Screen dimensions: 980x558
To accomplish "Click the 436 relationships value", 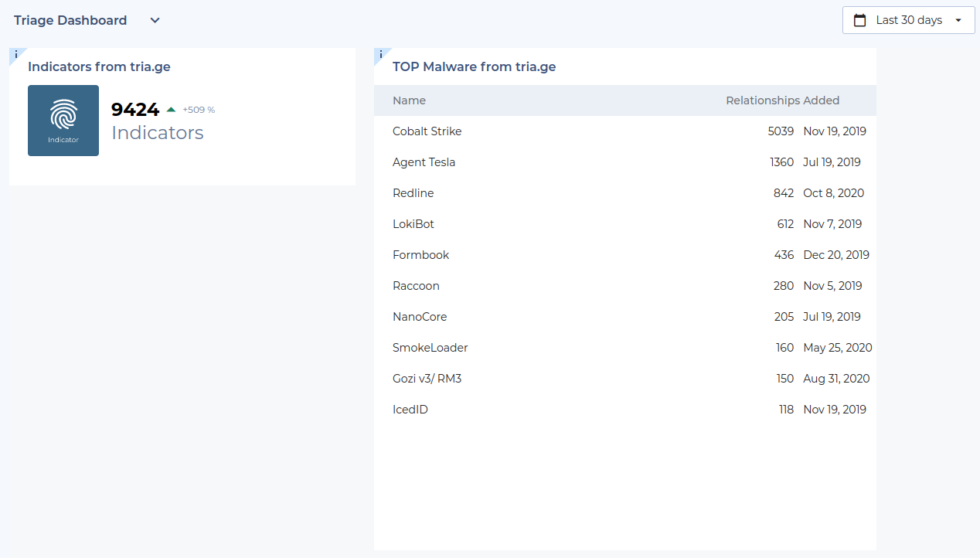I will click(x=784, y=255).
